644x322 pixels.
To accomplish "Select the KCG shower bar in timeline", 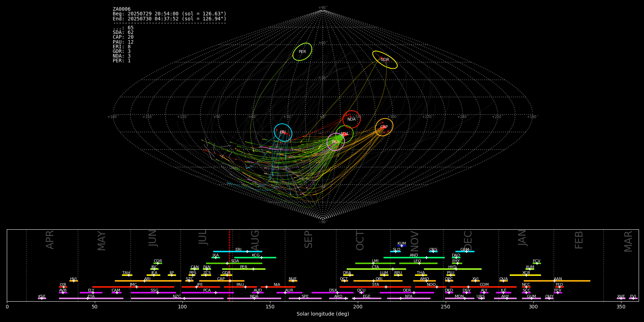I will 255,258.
